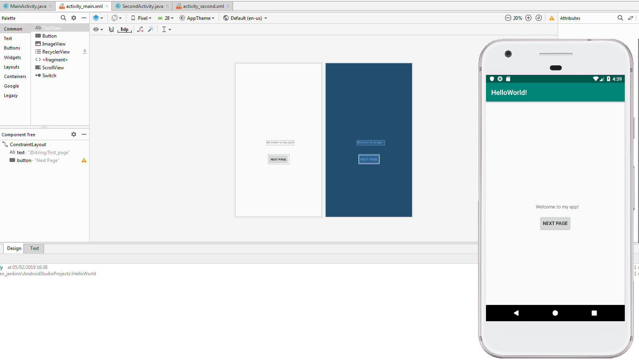
Task: Show layout warnings via the warning triangle icon
Action: click(x=552, y=18)
